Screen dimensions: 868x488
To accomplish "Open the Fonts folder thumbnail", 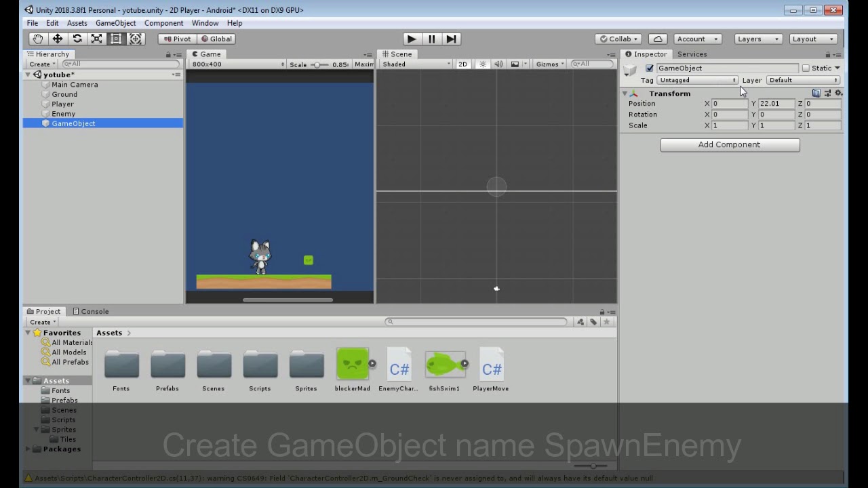I will 121,366.
